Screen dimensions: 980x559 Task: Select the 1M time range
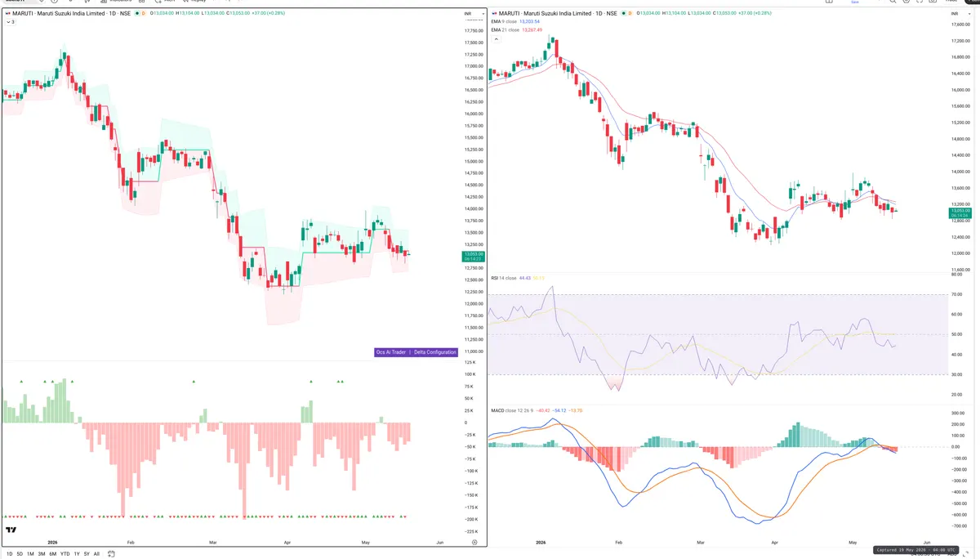(31, 554)
